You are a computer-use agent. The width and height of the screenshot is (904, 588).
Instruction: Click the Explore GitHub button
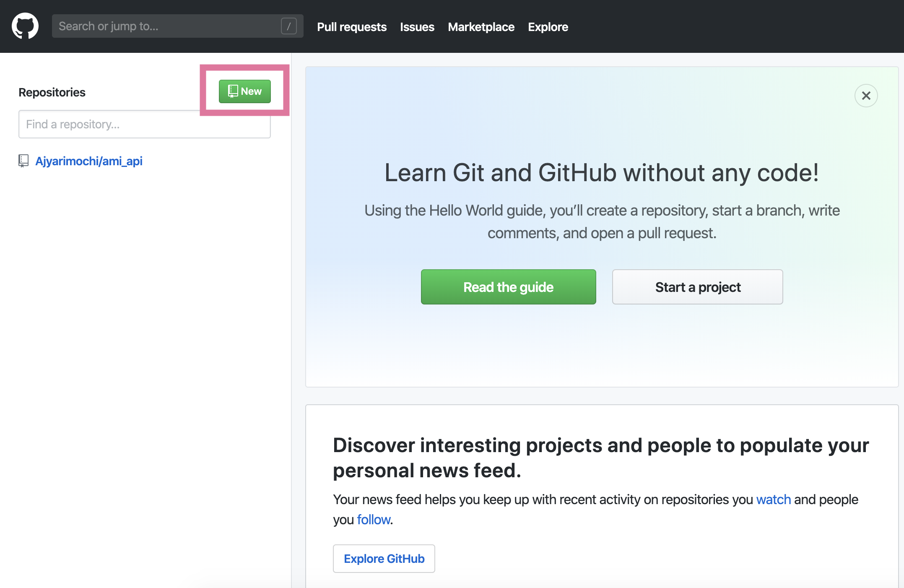[384, 558]
